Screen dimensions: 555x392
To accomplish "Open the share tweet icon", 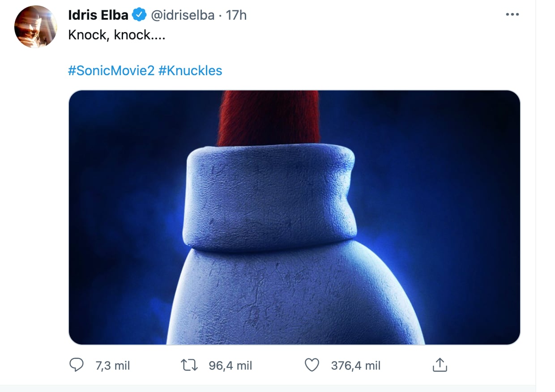I will [x=440, y=365].
